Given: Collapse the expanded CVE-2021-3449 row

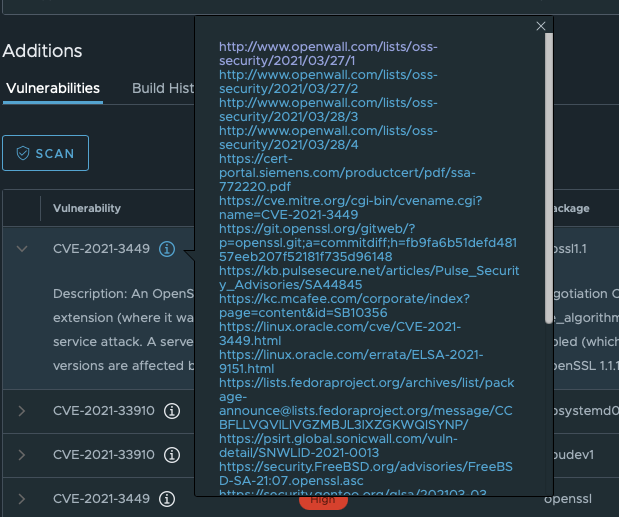Looking at the screenshot, I should coord(22,249).
